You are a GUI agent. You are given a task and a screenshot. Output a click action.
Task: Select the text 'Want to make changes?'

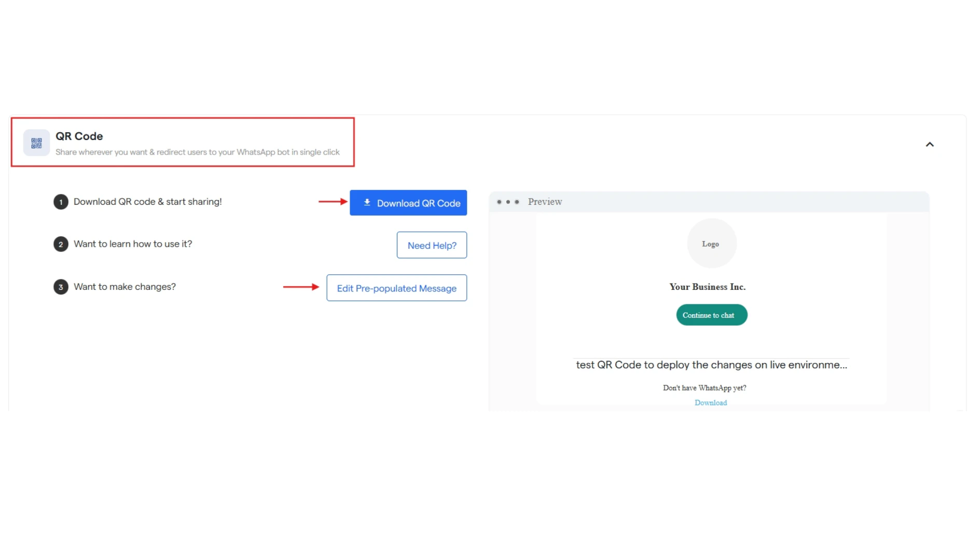125,287
